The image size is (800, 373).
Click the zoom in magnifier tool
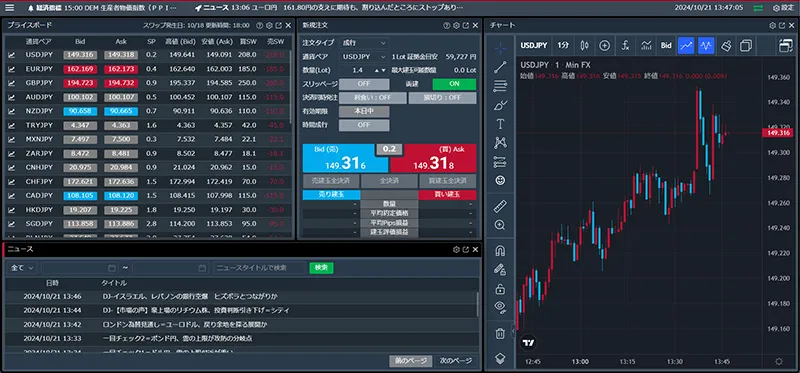[x=501, y=225]
